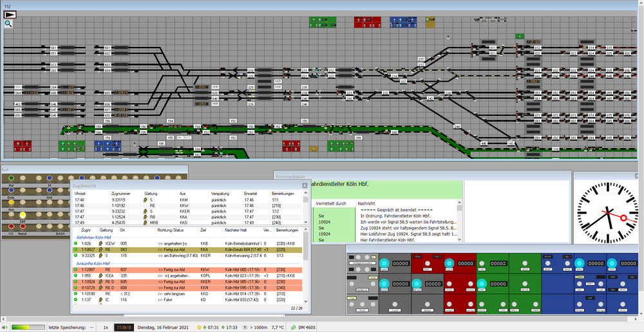Image resolution: width=644 pixels, height=332 pixels.
Task: Click down arrow of upper timetable list
Action: pyautogui.click(x=305, y=222)
